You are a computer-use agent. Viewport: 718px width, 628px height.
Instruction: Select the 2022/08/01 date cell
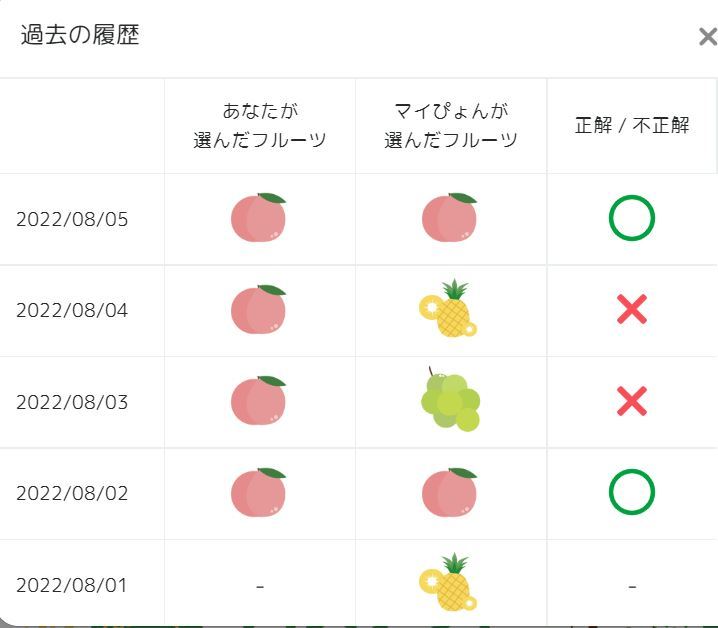(72, 585)
